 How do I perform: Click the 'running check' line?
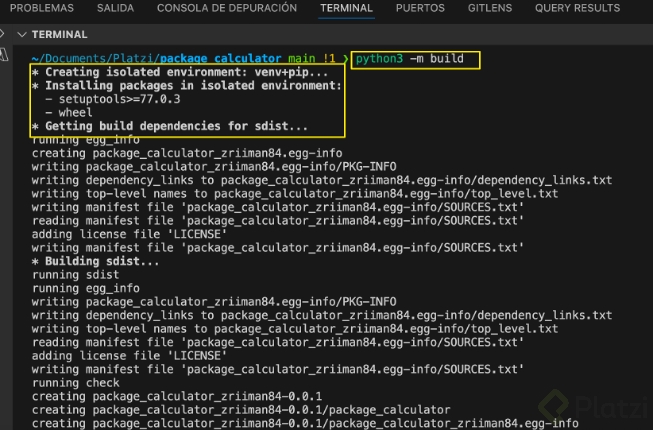[75, 383]
